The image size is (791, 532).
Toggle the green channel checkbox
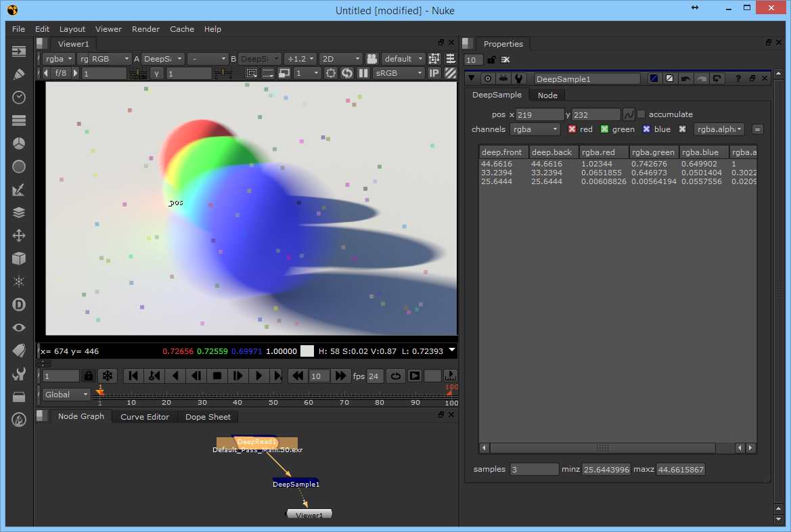pos(604,129)
